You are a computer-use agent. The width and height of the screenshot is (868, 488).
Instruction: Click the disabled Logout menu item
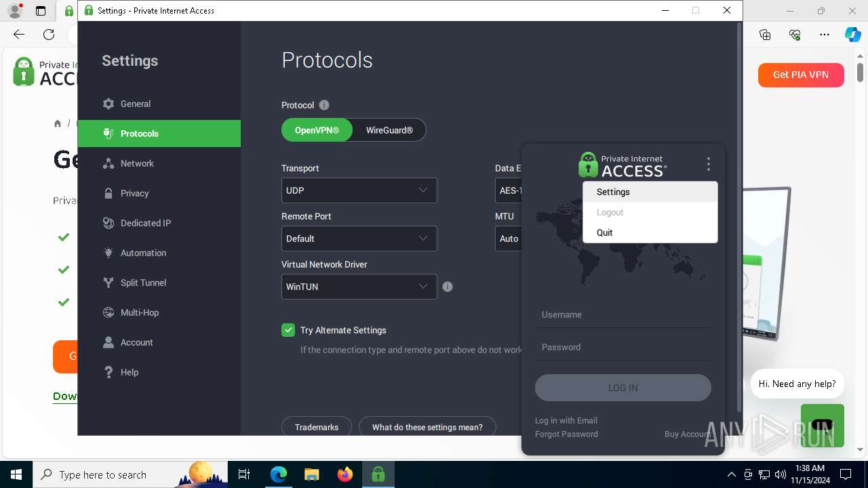(x=650, y=212)
